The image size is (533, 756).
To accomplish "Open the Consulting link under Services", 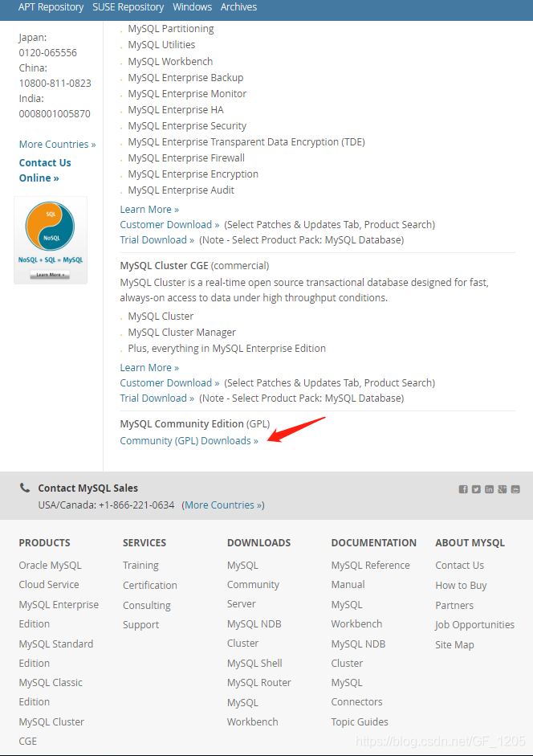I will point(147,605).
